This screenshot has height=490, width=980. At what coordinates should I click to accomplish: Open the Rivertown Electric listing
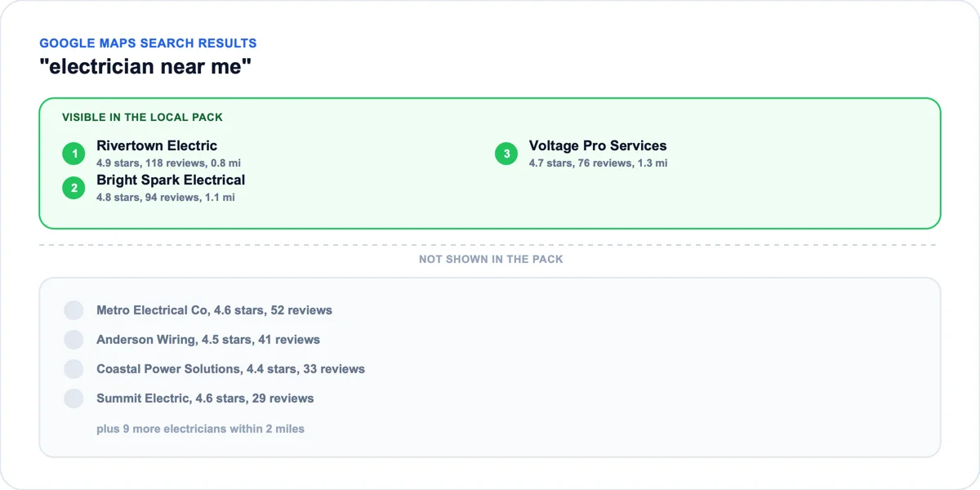[157, 146]
